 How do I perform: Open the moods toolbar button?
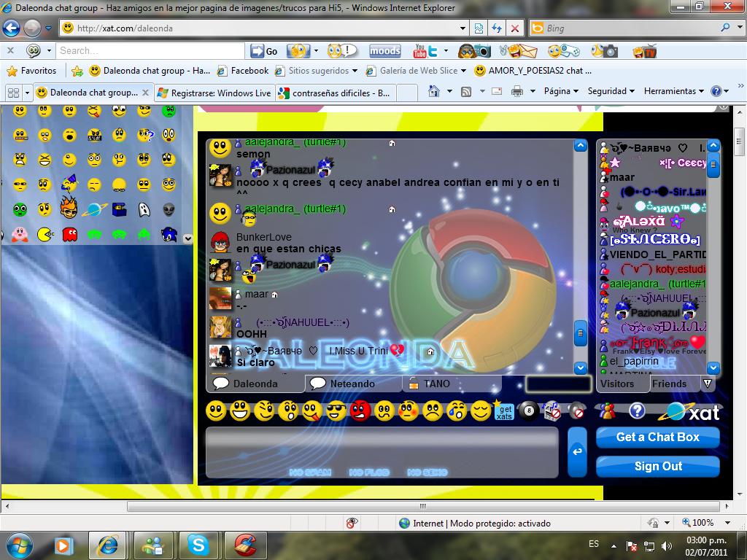tap(385, 50)
